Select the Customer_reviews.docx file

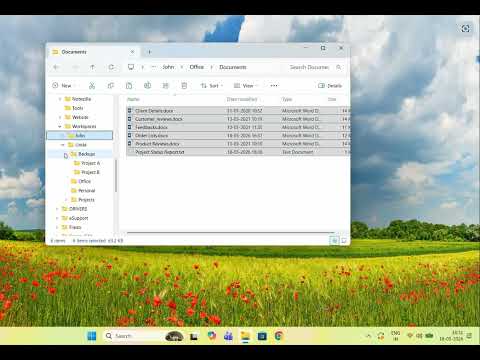[x=238, y=119]
